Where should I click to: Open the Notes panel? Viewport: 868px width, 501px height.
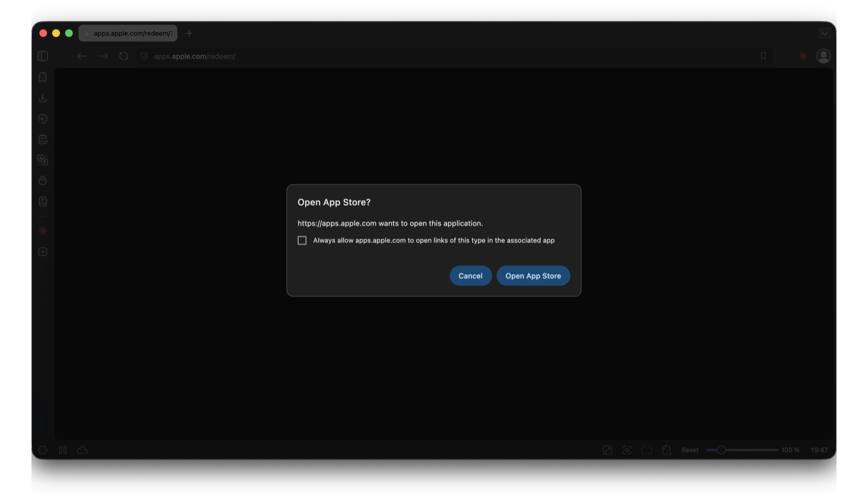tap(43, 140)
